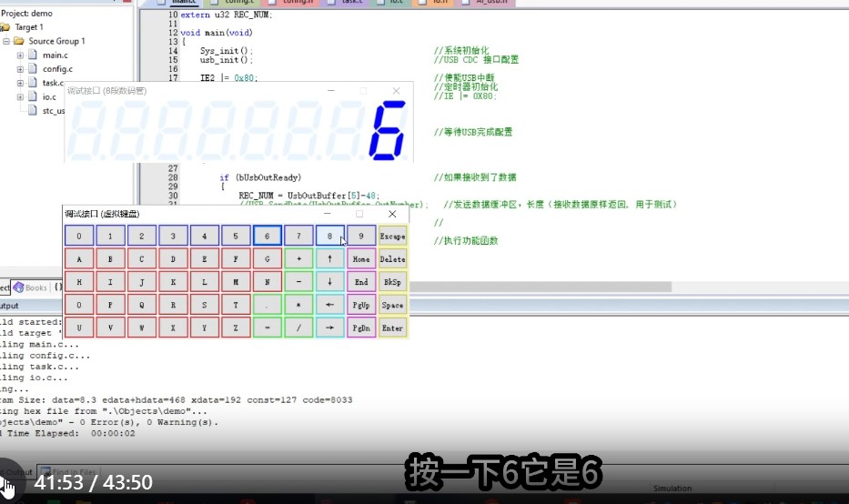This screenshot has width=849, height=504.
Task: Click letter J key on virtual keyboard
Action: point(141,281)
